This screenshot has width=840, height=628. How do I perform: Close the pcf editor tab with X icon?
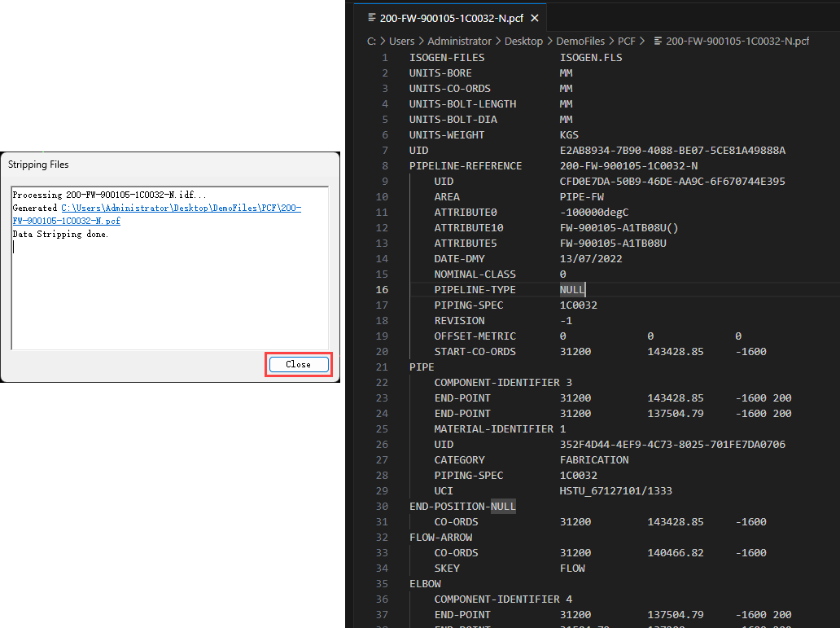click(535, 18)
